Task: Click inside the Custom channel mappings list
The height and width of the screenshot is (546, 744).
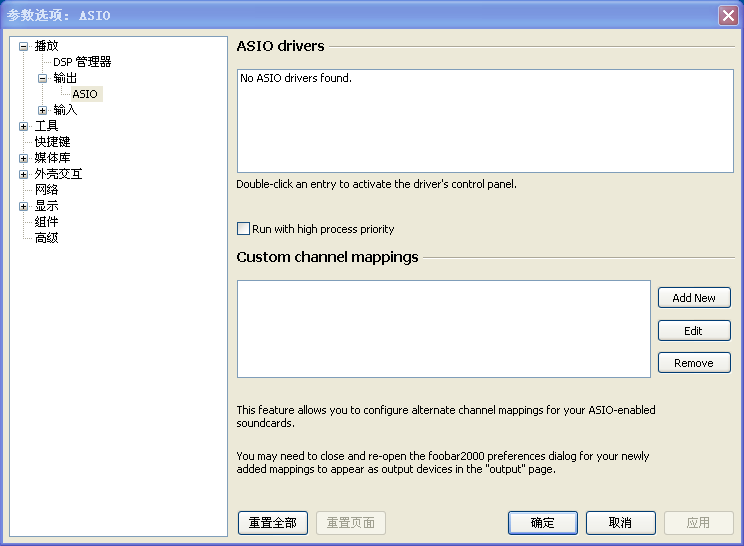Action: tap(443, 328)
